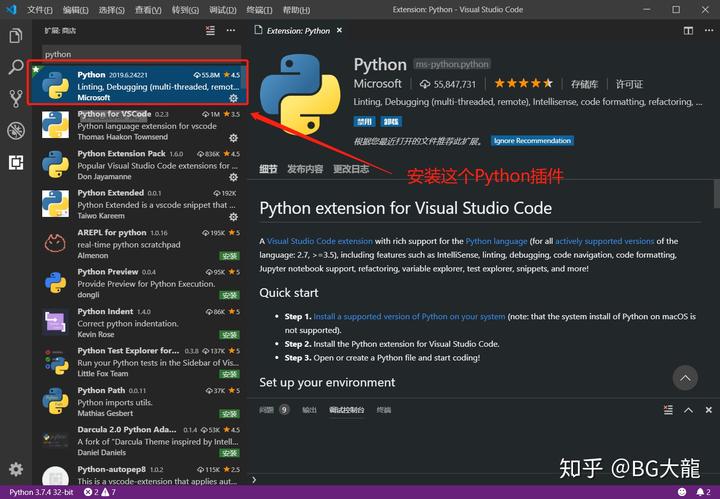
Task: Click the 禁用 disable button for Python extension
Action: click(364, 122)
